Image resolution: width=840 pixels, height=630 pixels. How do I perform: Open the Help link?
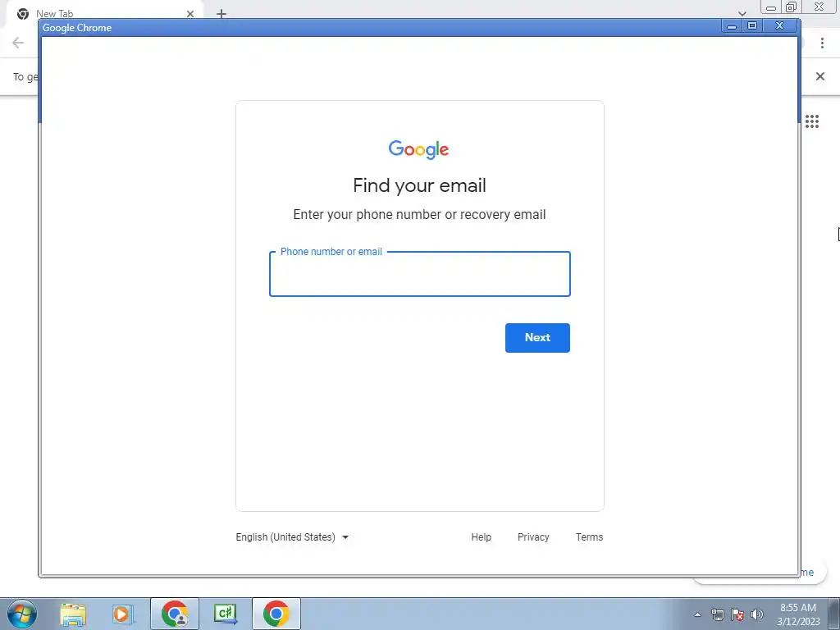[x=481, y=536]
